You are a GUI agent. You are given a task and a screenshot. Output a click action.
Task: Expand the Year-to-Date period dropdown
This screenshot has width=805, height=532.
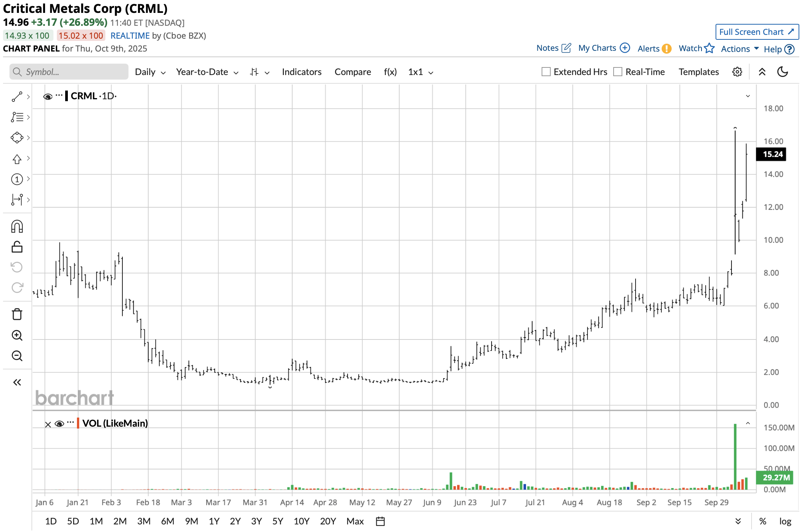[207, 72]
